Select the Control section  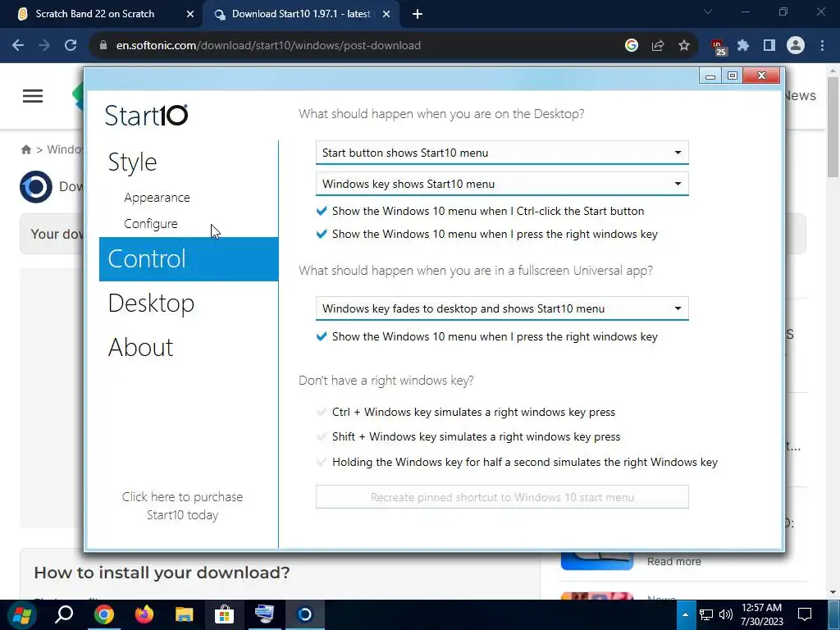189,258
